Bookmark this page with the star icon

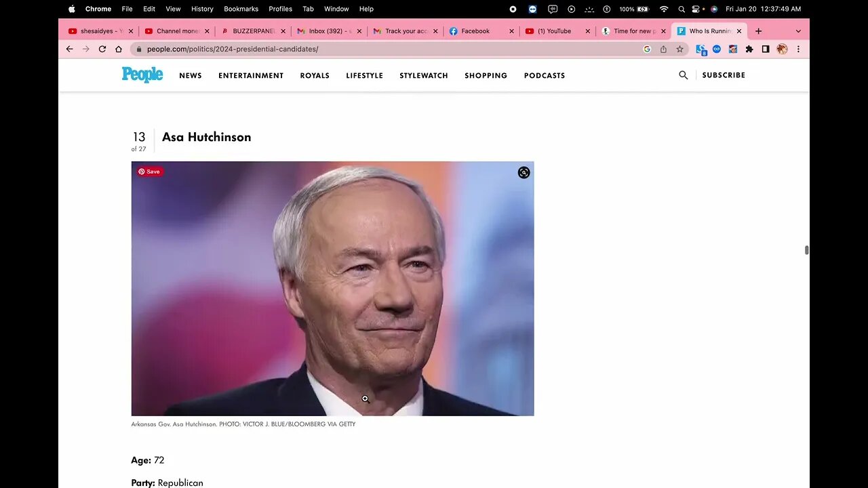point(679,49)
